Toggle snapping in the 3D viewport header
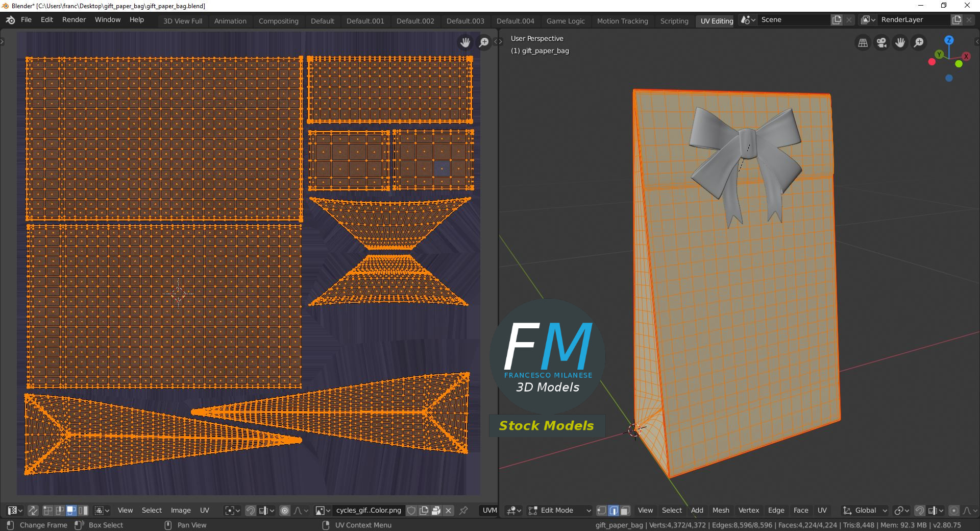Image resolution: width=980 pixels, height=531 pixels. (920, 511)
